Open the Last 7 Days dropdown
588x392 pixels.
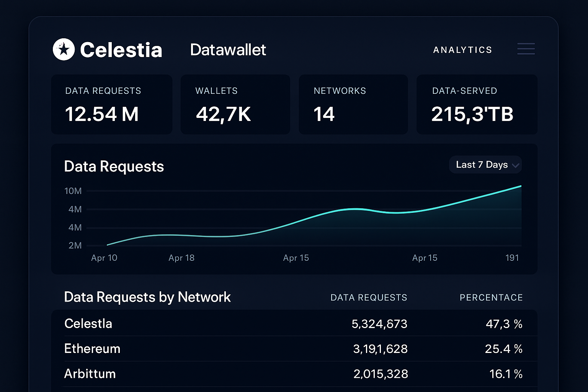click(x=485, y=165)
